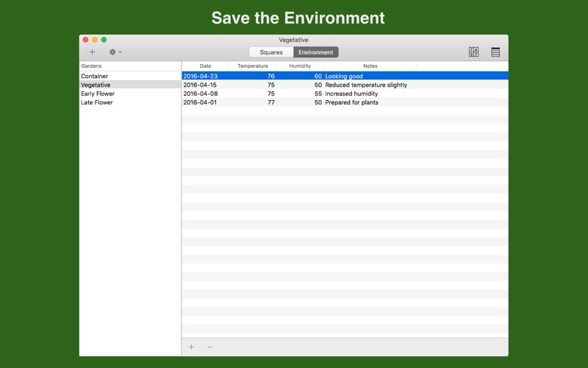Click the 'Prepared for plants' note
This screenshot has height=368, width=588.
pyautogui.click(x=351, y=102)
